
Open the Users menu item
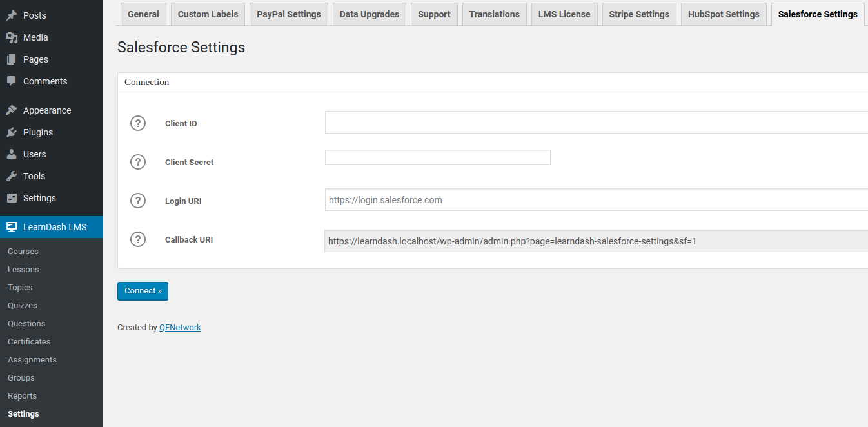[x=35, y=154]
